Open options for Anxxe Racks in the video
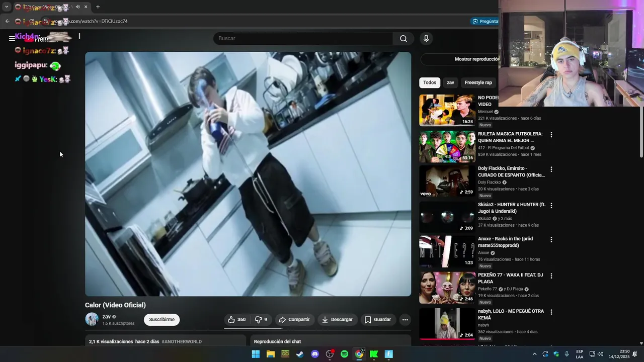Viewport: 644px width, 362px height. [551, 240]
